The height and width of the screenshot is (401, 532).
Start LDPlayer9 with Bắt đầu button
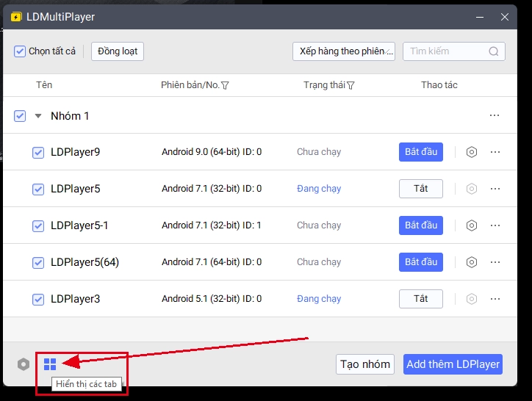click(x=421, y=152)
